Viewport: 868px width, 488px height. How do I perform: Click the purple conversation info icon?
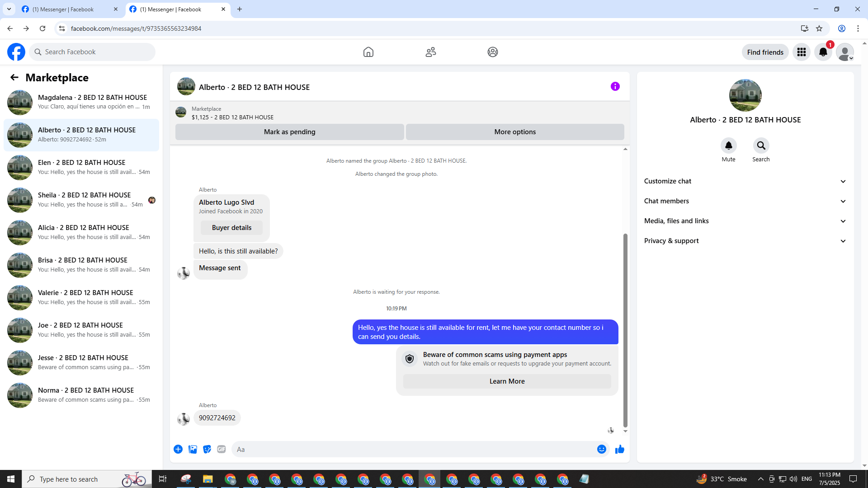[615, 86]
